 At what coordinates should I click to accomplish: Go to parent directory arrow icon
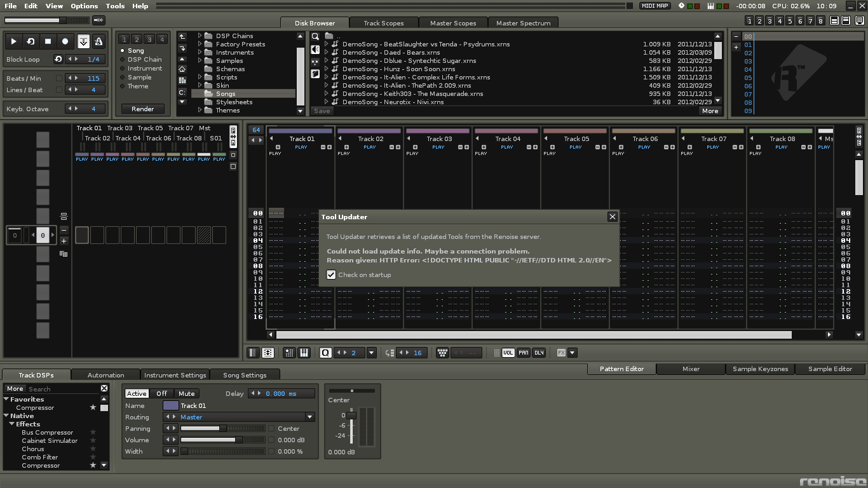[182, 37]
